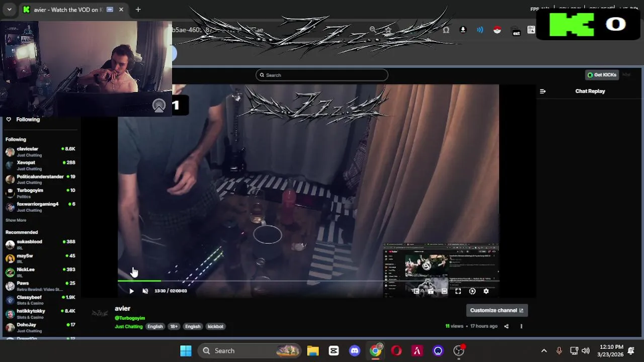
Task: Open the notifications bell icon
Action: tap(631, 351)
